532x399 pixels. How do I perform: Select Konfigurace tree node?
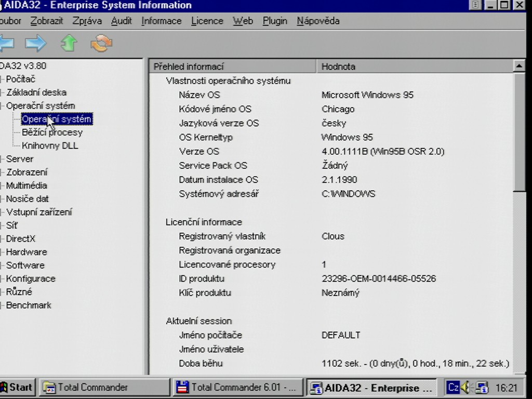(31, 278)
